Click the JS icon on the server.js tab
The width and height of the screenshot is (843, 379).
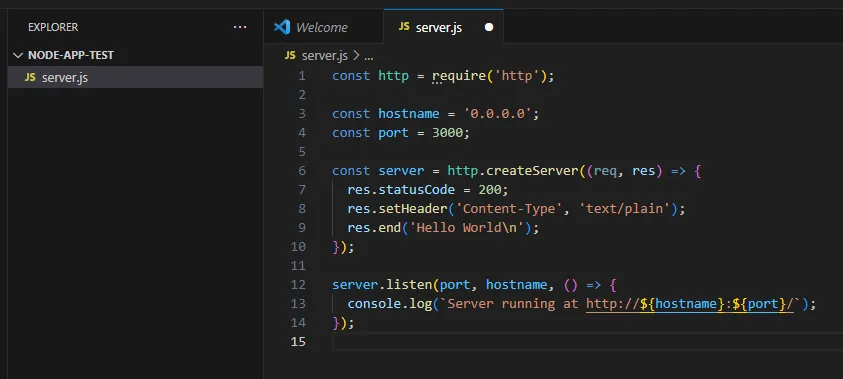tap(404, 27)
